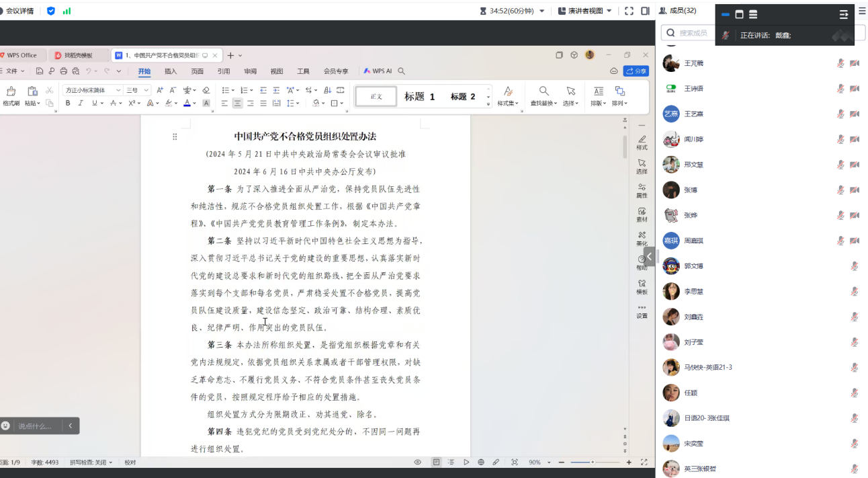Open the 样式 styles sidebar panel

click(642, 143)
